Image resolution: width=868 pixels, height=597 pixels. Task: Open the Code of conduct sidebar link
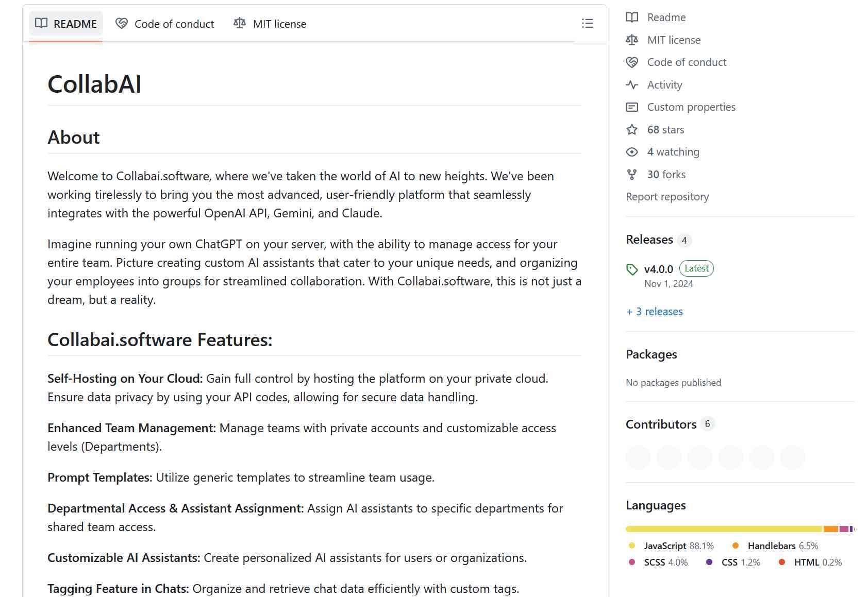687,62
